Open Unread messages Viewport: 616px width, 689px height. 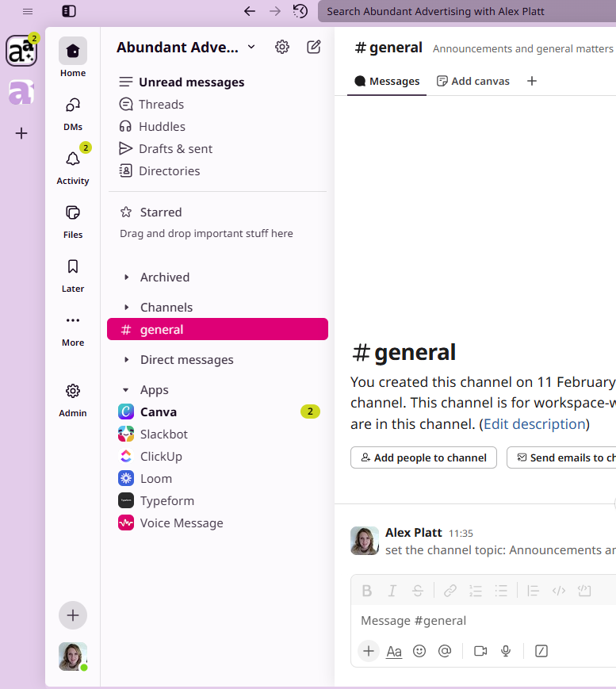[217, 82]
